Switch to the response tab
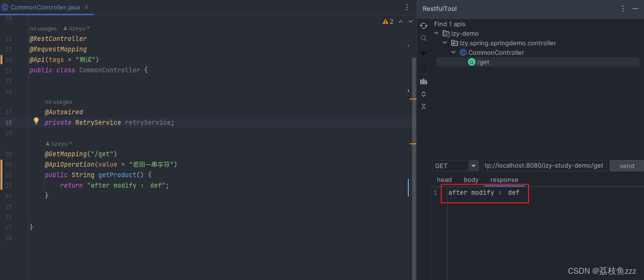Screen dimensions: 644x280 click(x=504, y=180)
